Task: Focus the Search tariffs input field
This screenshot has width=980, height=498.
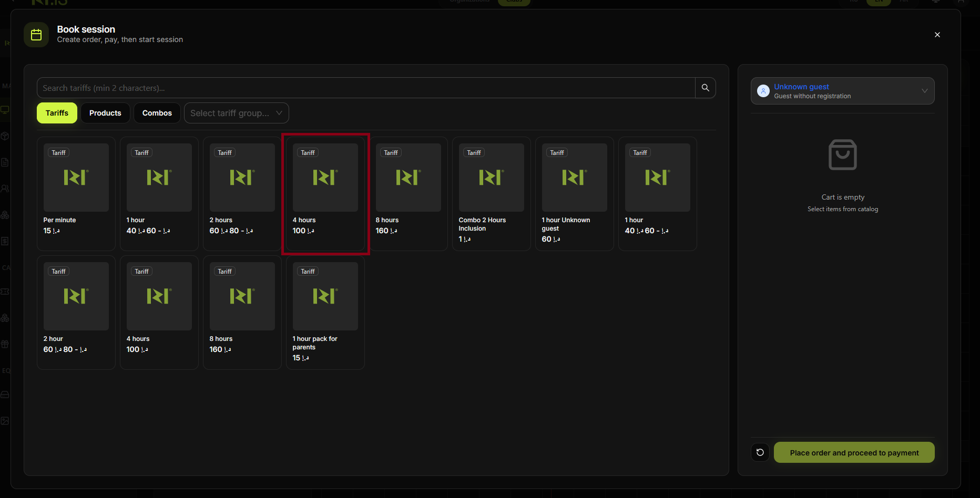Action: point(365,88)
